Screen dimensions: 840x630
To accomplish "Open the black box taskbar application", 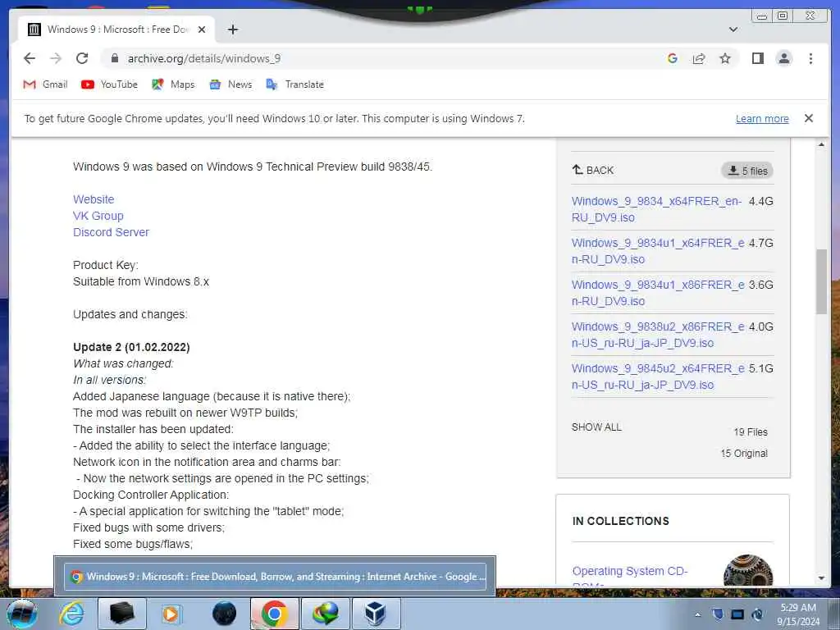I will coord(122,614).
